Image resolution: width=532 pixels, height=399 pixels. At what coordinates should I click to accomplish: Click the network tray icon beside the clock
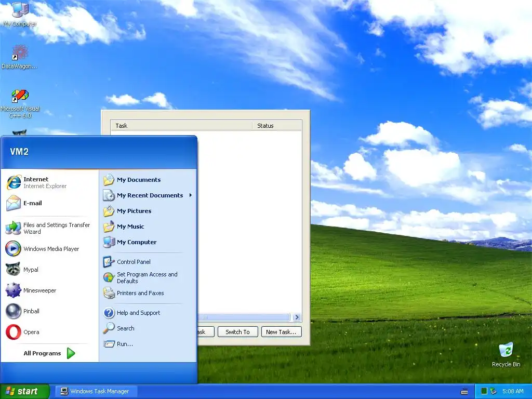[494, 391]
